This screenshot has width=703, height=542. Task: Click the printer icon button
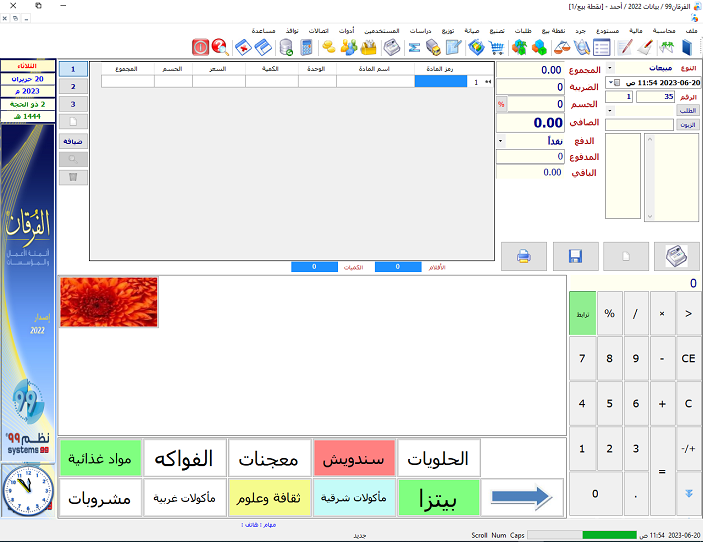[524, 256]
